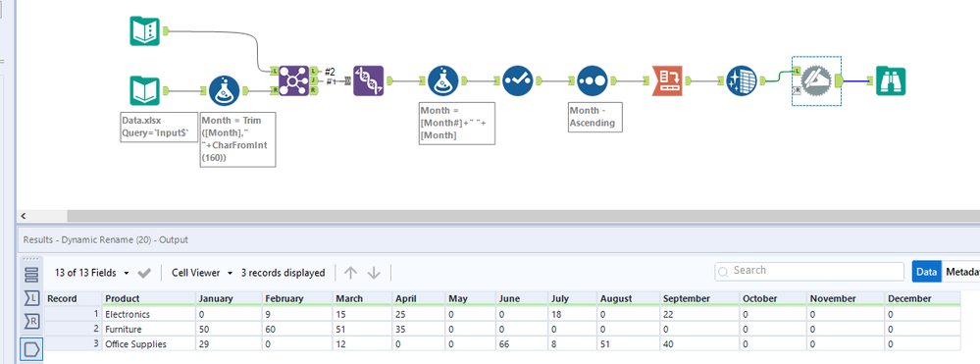Image resolution: width=980 pixels, height=364 pixels.
Task: Click the February column header
Action: pos(297,298)
